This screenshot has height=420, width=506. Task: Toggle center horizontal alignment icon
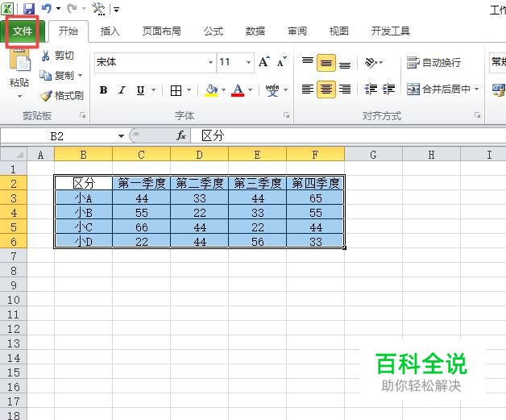(x=326, y=89)
